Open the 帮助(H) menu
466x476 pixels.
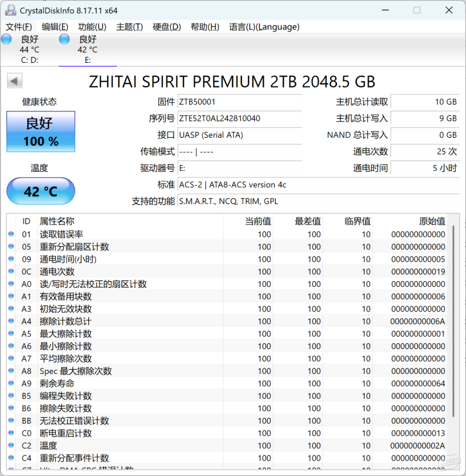point(205,27)
